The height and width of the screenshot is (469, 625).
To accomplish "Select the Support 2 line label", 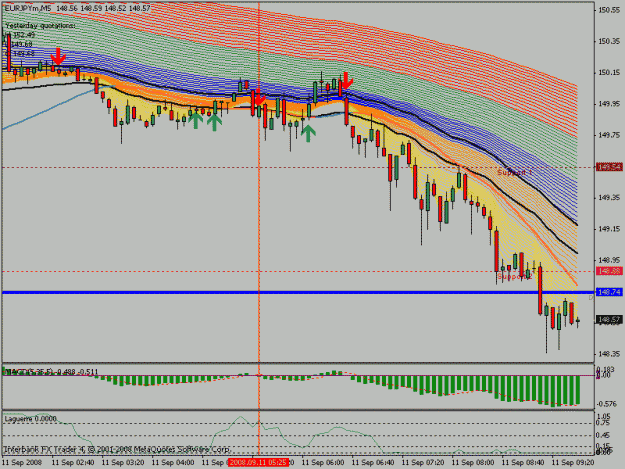I will click(515, 276).
